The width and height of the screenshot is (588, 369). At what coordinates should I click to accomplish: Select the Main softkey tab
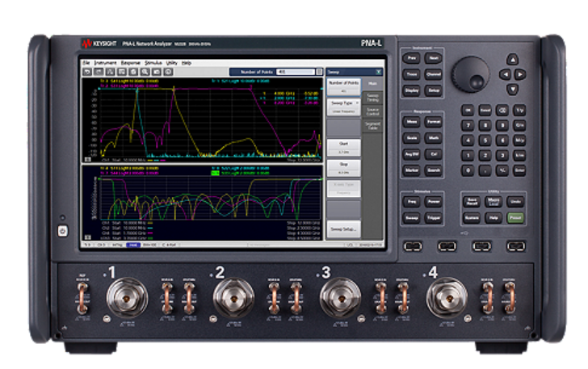[x=373, y=84]
